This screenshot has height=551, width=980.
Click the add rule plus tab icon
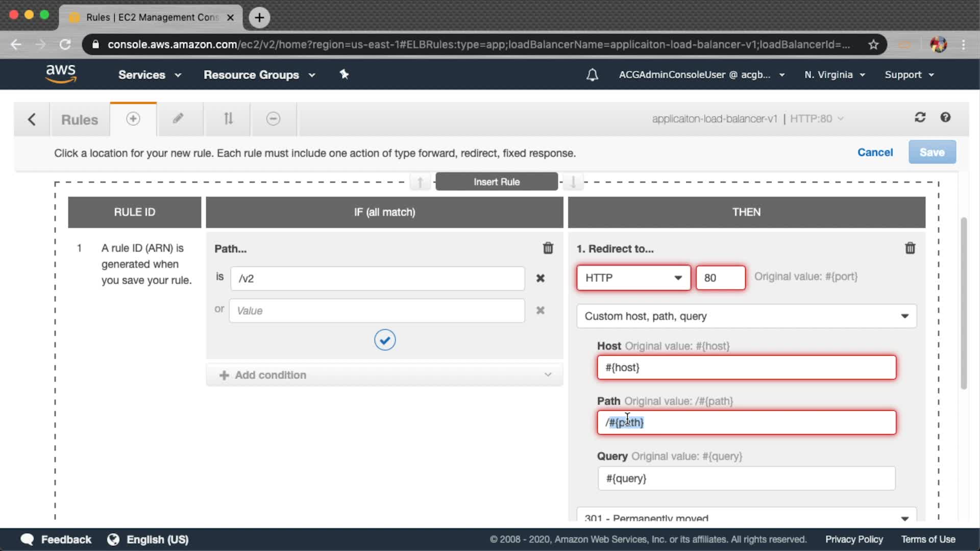(x=133, y=119)
